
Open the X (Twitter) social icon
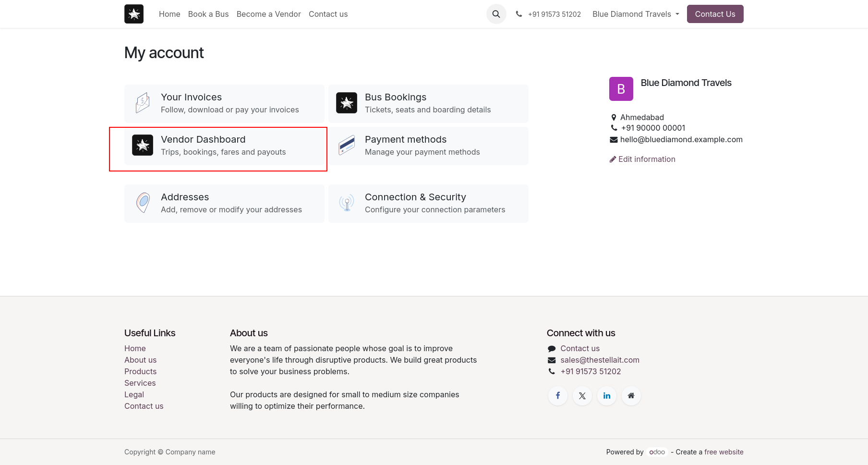pyautogui.click(x=582, y=396)
